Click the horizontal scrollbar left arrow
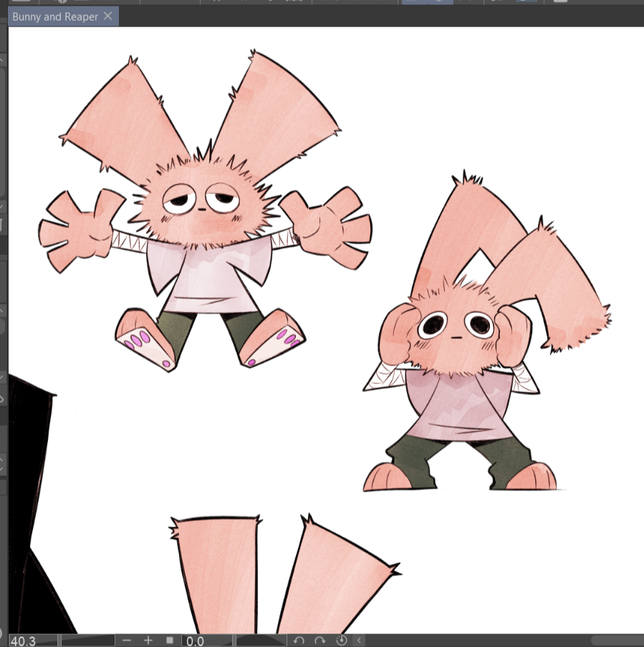644x647 pixels. tap(359, 641)
